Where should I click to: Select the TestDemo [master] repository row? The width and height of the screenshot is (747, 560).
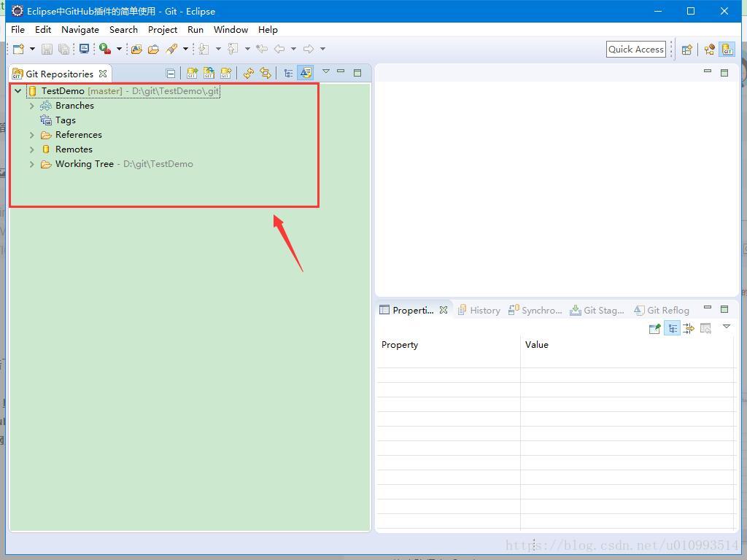(x=123, y=90)
